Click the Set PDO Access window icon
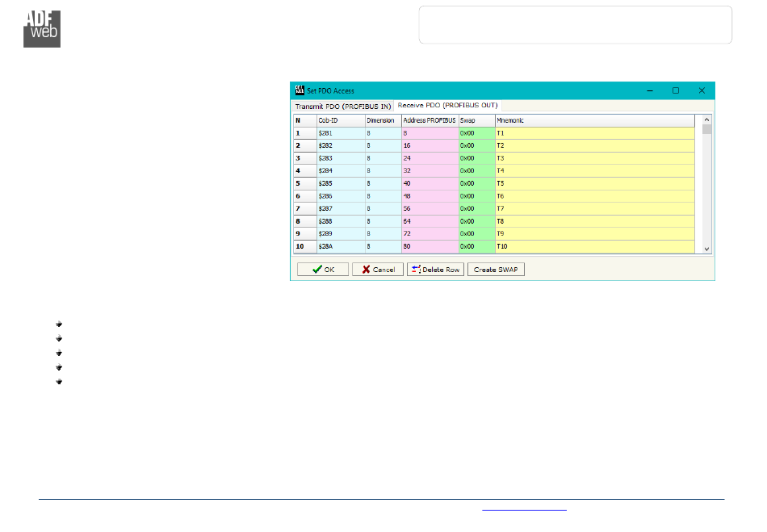767x532 pixels. (300, 90)
